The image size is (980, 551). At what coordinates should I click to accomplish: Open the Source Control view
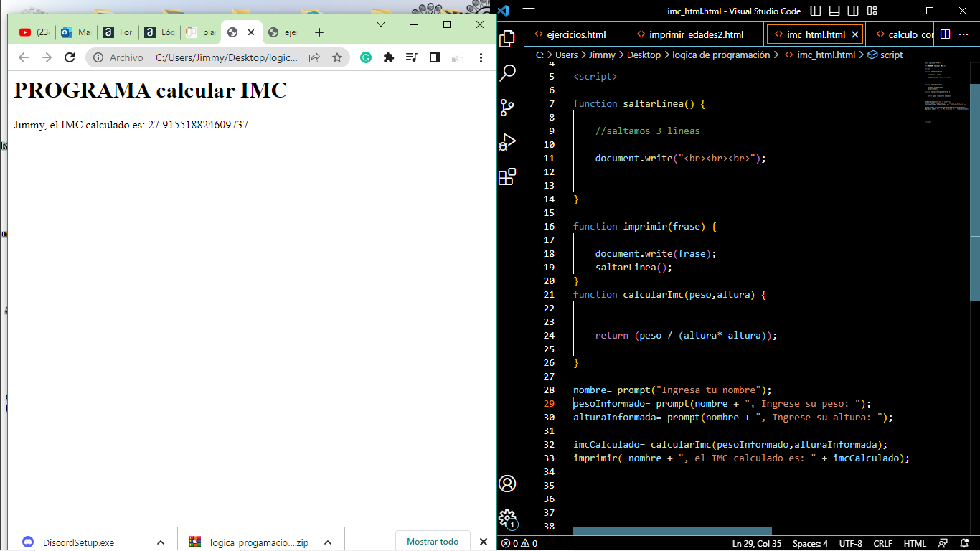507,107
